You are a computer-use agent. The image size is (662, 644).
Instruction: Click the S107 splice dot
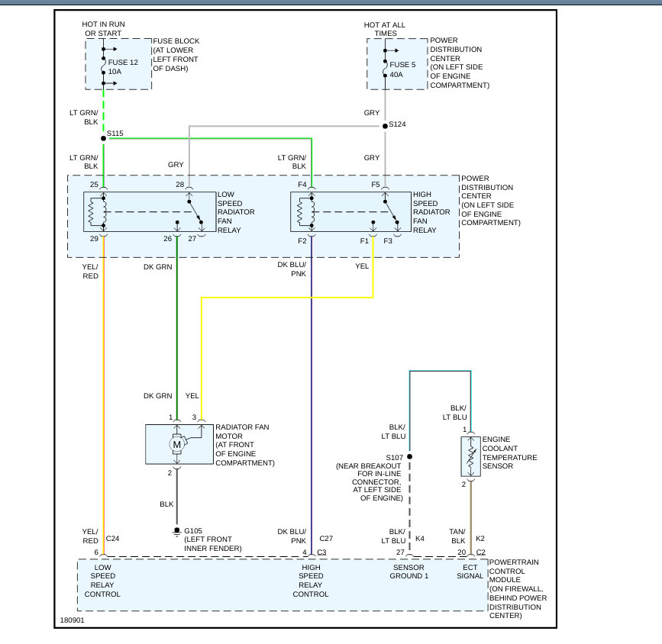point(409,456)
